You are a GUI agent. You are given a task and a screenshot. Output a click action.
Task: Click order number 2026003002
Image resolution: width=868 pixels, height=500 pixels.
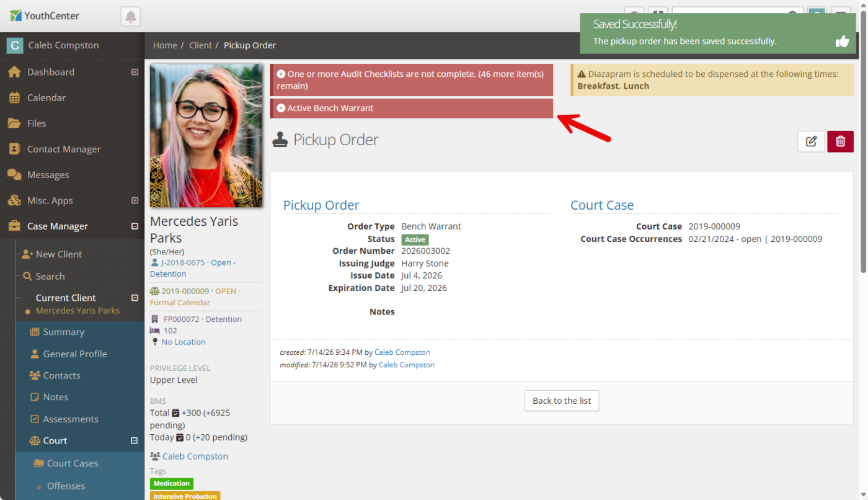pyautogui.click(x=426, y=251)
